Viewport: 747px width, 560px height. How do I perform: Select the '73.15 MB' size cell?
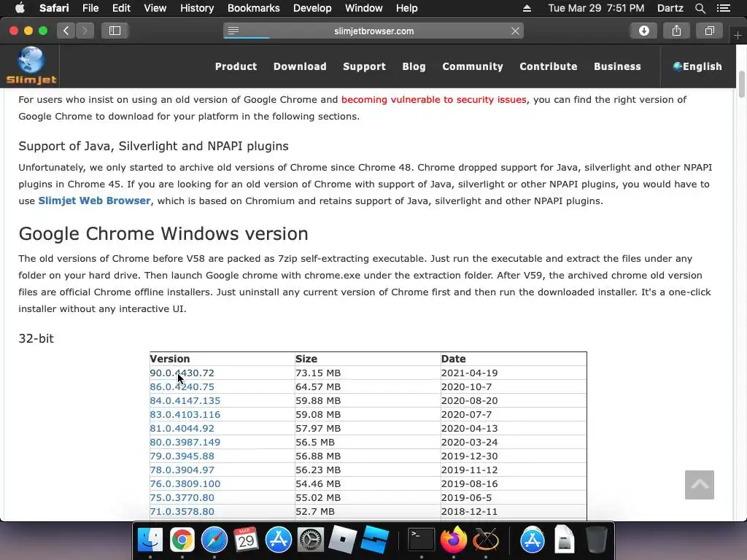[368, 373]
